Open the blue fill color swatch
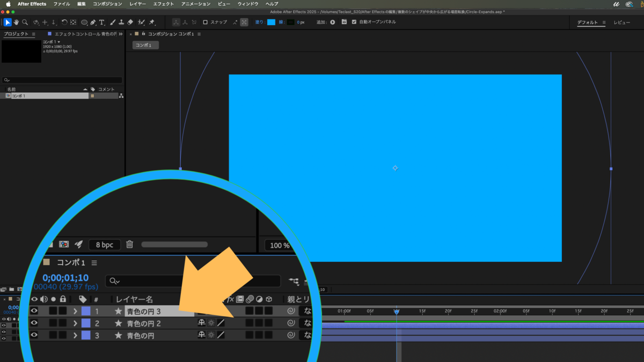644x362 pixels. (271, 22)
